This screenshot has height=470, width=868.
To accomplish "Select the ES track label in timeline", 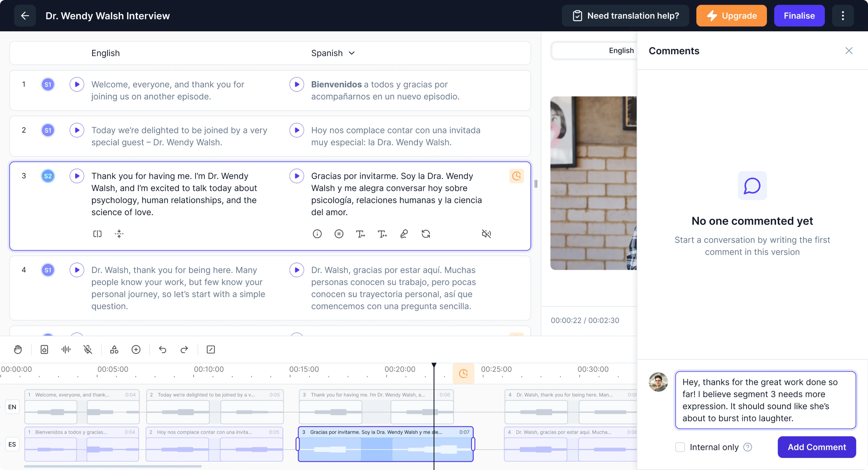I will (x=12, y=445).
